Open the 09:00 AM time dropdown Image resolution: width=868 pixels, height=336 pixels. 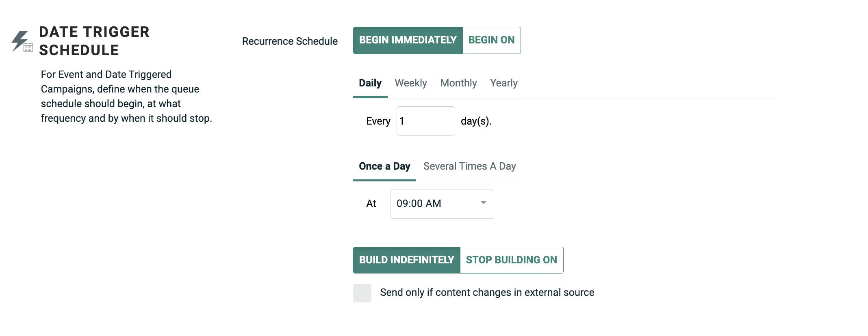[435, 204]
